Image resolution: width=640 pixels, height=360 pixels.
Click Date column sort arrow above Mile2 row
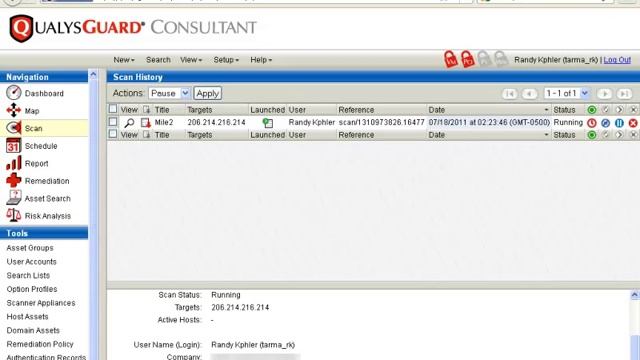click(546, 110)
